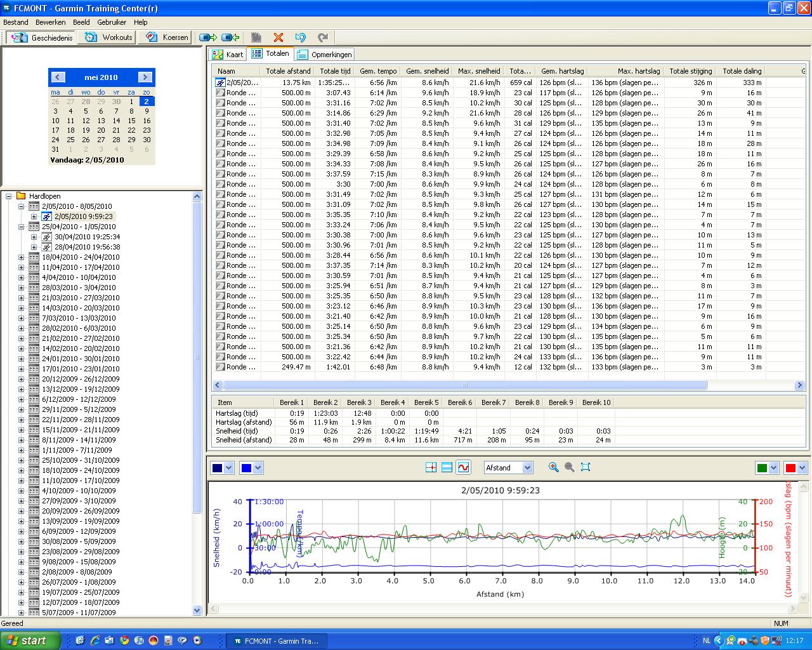Click tree scrollbar down arrow
The image size is (812, 650).
coord(197,611)
